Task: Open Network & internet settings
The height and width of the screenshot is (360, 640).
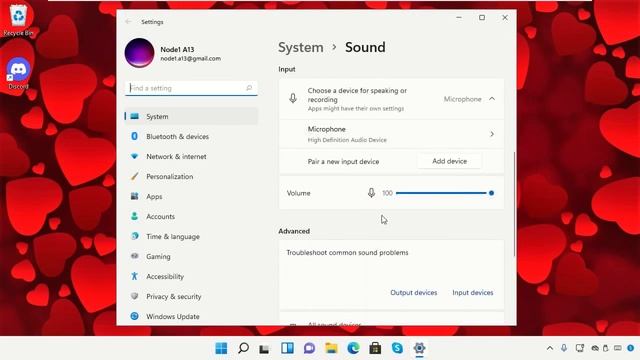Action: click(191, 156)
